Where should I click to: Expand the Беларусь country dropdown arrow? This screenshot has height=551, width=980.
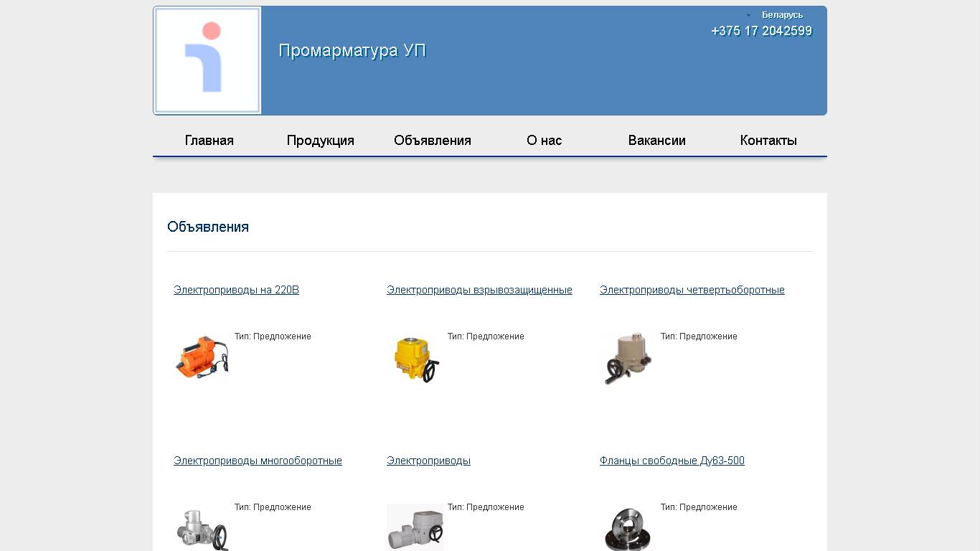click(x=748, y=15)
